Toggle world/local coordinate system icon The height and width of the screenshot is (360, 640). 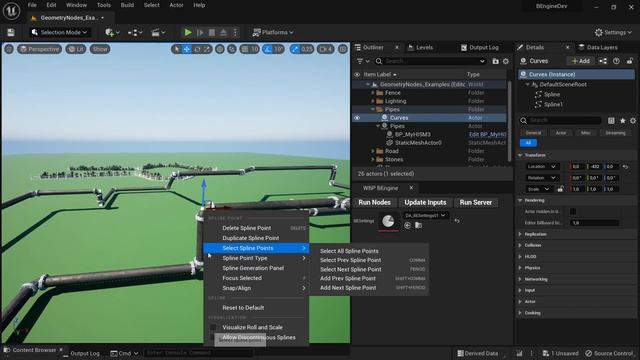click(220, 49)
